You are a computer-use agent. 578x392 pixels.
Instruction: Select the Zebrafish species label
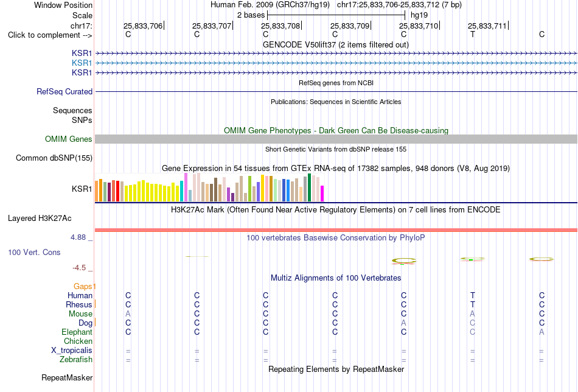[76, 359]
